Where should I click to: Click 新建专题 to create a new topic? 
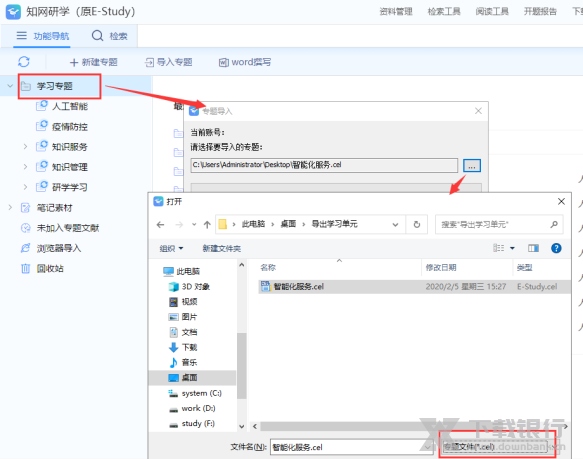(x=94, y=62)
